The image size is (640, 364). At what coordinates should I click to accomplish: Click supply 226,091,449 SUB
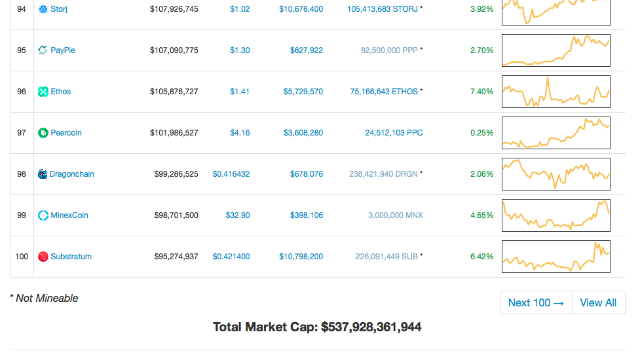(x=386, y=256)
